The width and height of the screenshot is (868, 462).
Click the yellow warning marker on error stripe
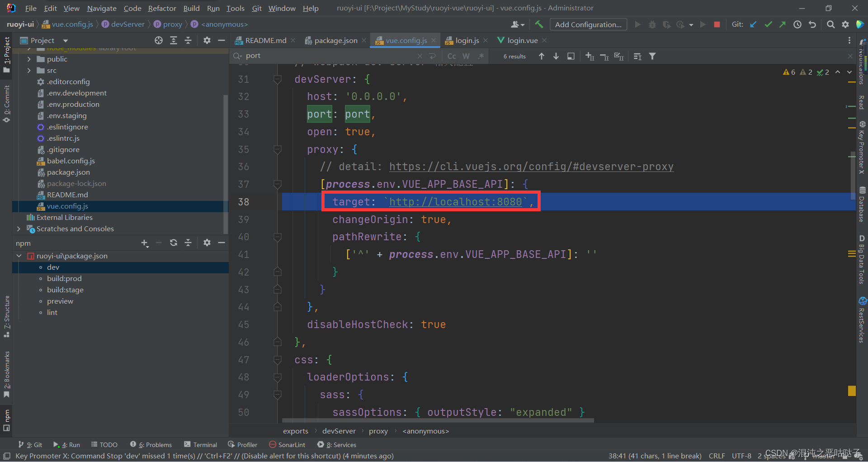click(852, 391)
